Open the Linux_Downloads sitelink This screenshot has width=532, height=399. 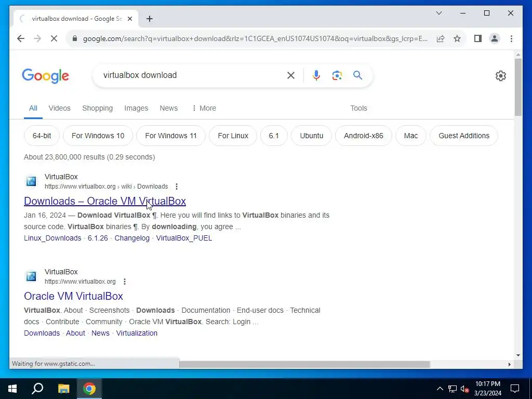[x=52, y=238]
